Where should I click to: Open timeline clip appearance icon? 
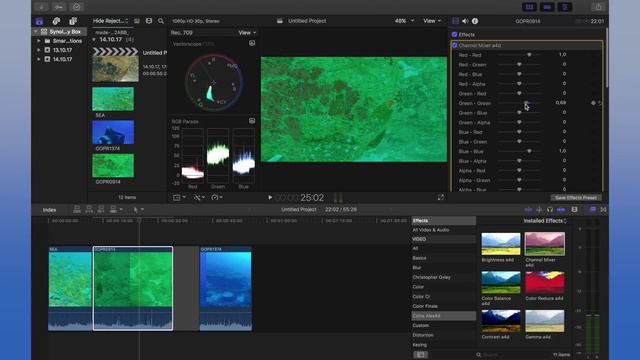tap(575, 210)
